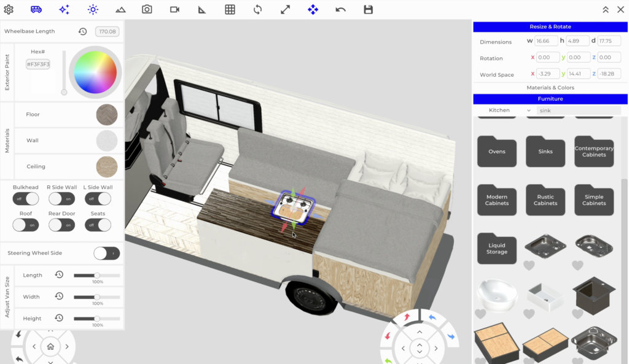Select the diagonal resize arrow icon
The image size is (629, 364).
[285, 9]
